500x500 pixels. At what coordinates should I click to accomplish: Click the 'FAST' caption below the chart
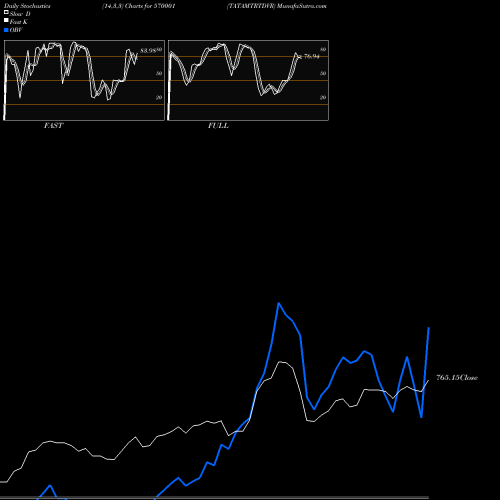point(53,126)
